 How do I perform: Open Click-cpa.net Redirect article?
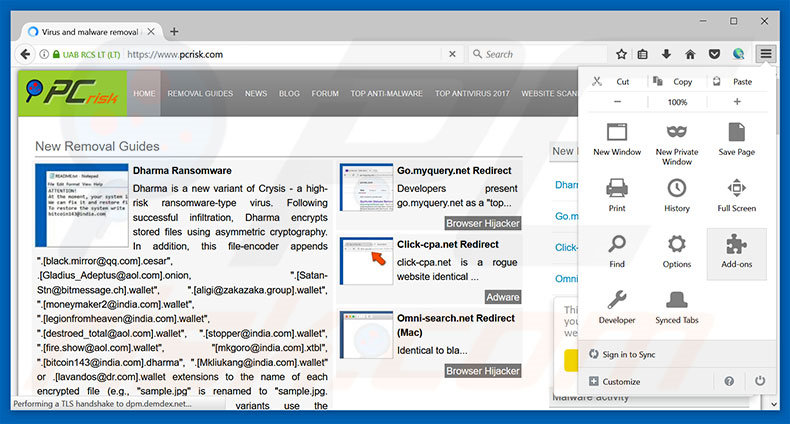[x=447, y=244]
